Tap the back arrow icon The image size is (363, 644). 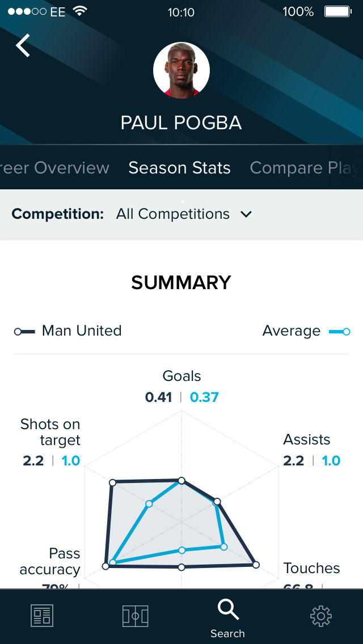[23, 45]
